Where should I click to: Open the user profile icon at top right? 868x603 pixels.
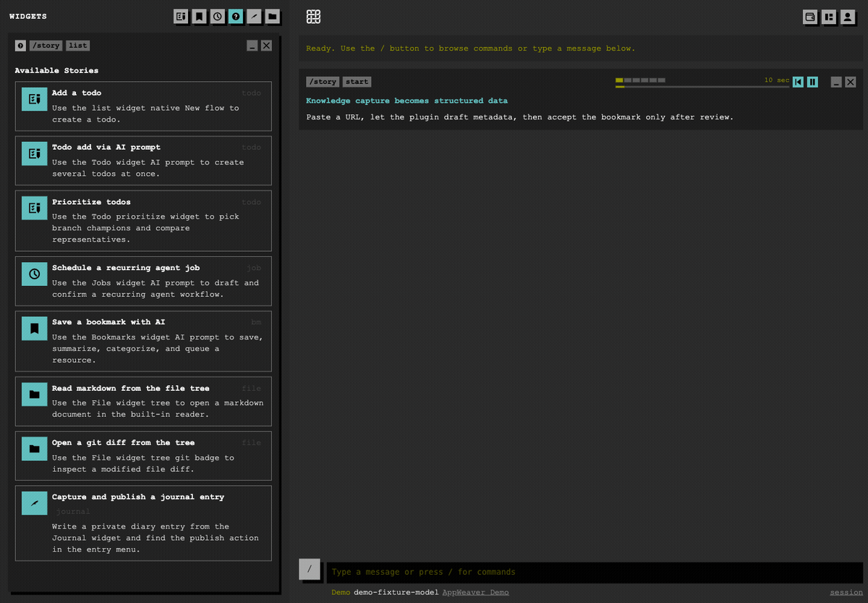[x=847, y=17]
